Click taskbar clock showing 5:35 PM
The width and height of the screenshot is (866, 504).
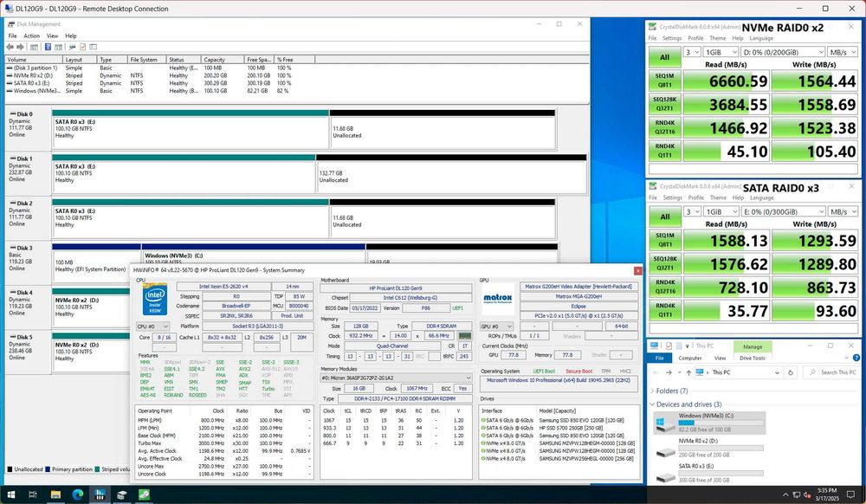[x=827, y=494]
